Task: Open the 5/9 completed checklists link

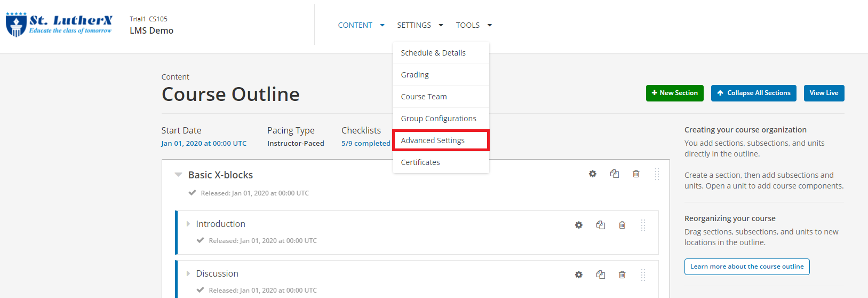Action: [365, 144]
